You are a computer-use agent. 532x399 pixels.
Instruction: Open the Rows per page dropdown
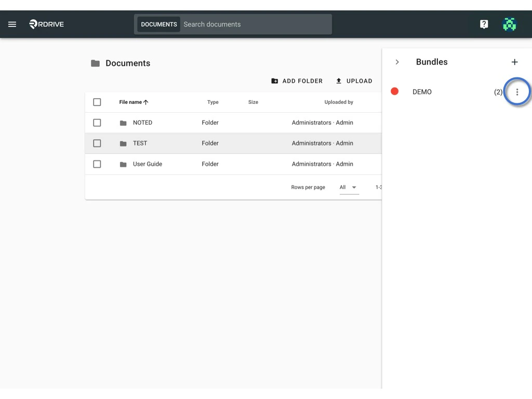[x=349, y=187]
